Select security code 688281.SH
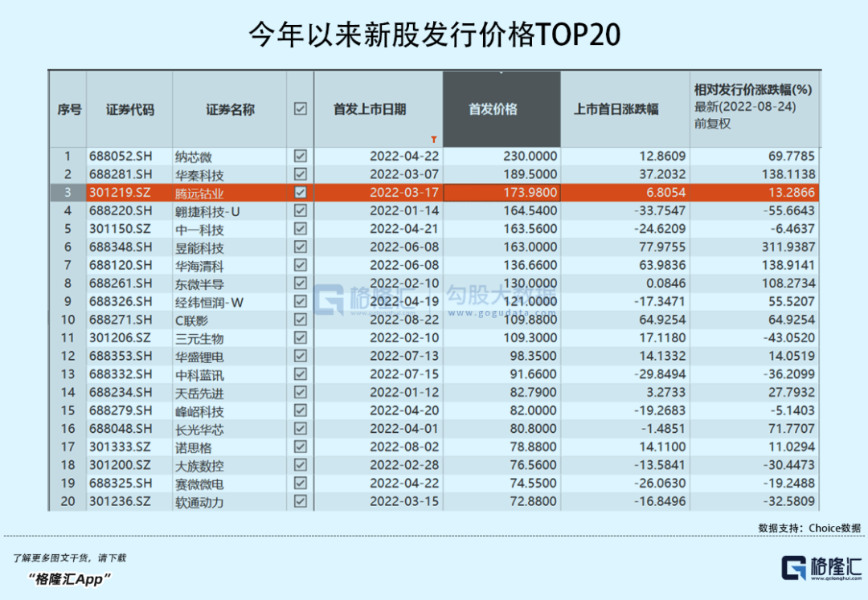868x600 pixels. pos(120,174)
